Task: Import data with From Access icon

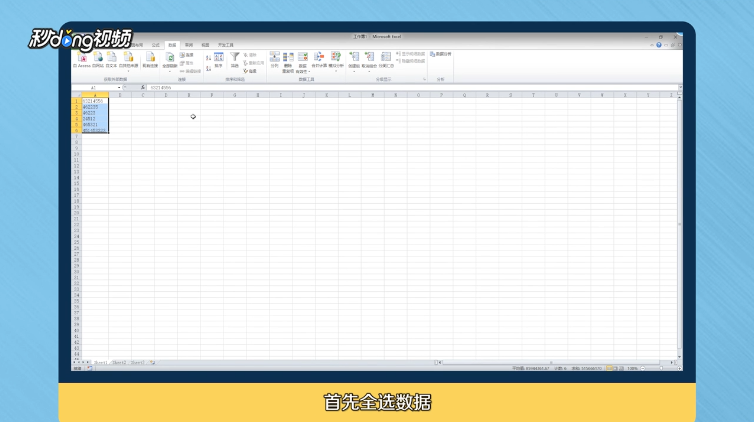Action: click(x=82, y=60)
